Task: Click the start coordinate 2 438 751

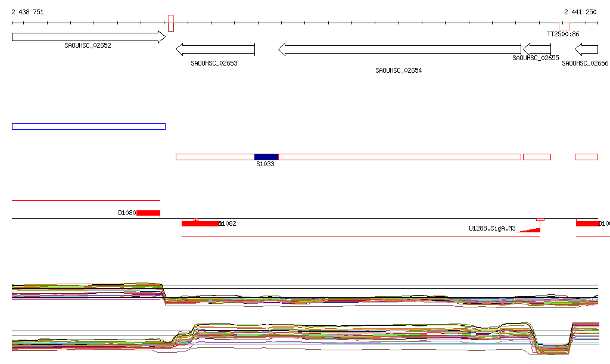Action: coord(27,13)
